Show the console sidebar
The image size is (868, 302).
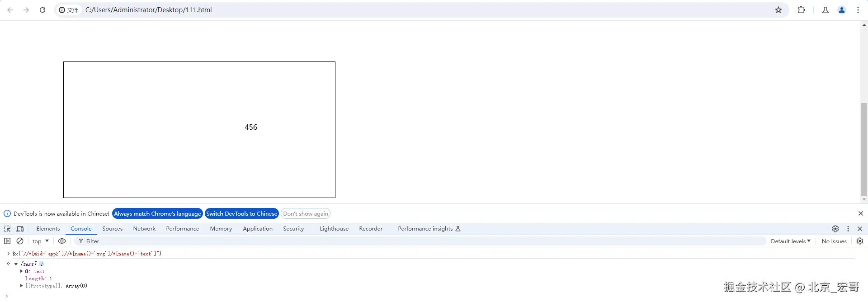(7, 241)
